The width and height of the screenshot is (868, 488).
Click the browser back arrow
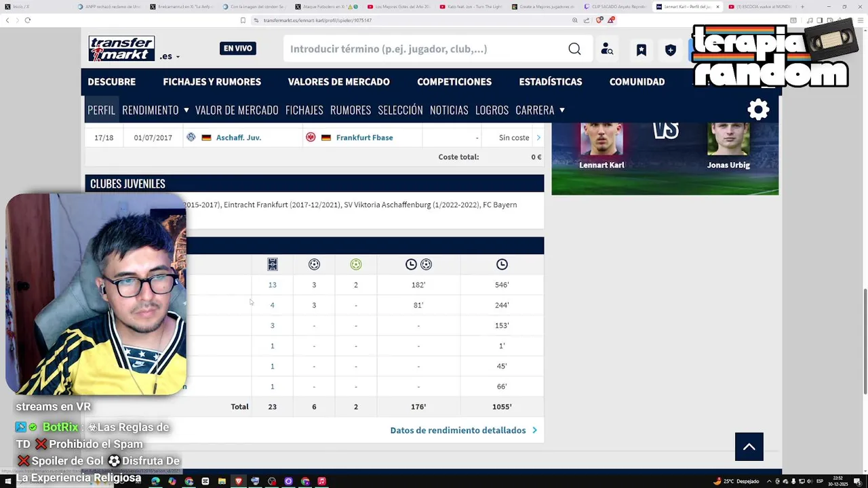point(7,20)
